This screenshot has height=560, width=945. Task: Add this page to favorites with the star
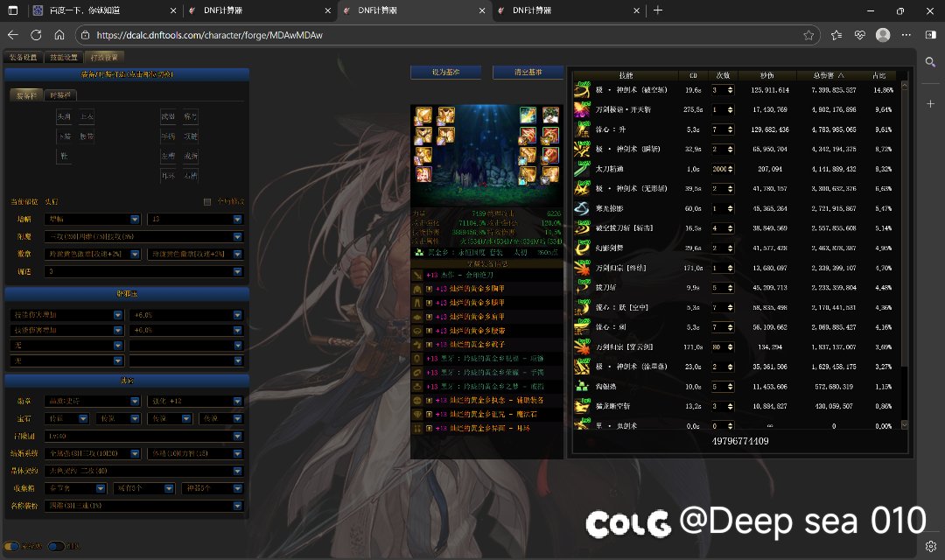click(x=808, y=36)
